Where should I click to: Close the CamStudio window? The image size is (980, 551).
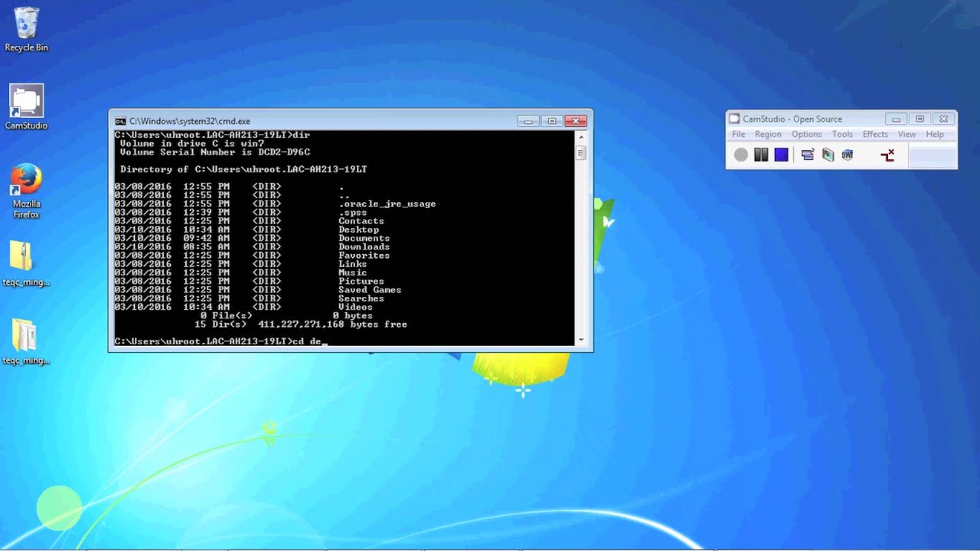[x=943, y=119]
